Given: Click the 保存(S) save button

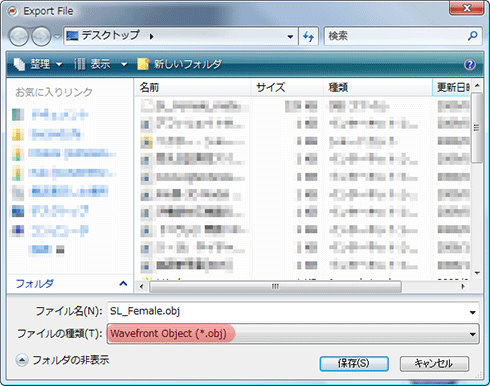Looking at the screenshot, I should click(x=354, y=363).
